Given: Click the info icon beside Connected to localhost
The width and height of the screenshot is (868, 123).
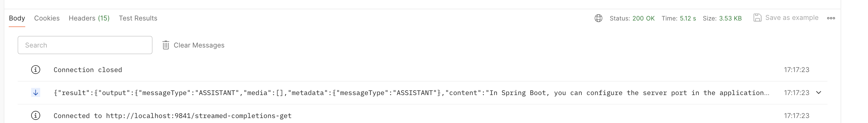Looking at the screenshot, I should pyautogui.click(x=36, y=116).
